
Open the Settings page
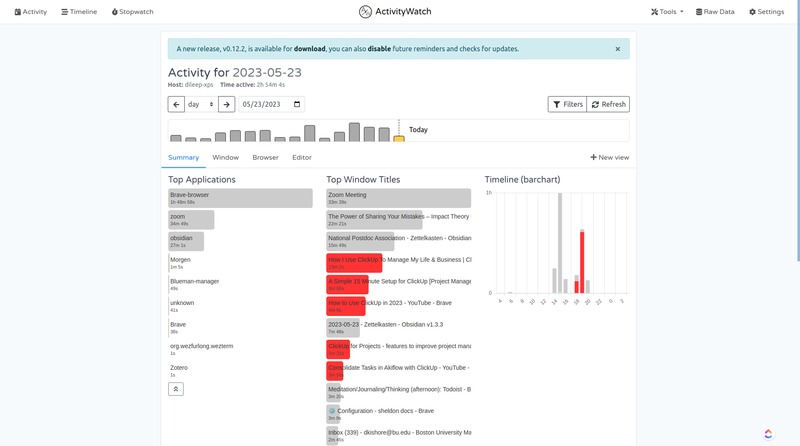(x=766, y=12)
